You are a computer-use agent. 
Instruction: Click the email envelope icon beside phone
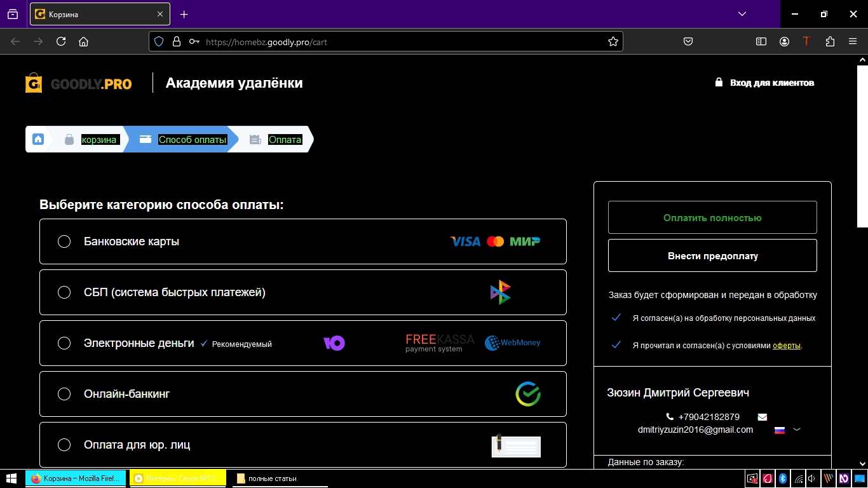click(763, 417)
